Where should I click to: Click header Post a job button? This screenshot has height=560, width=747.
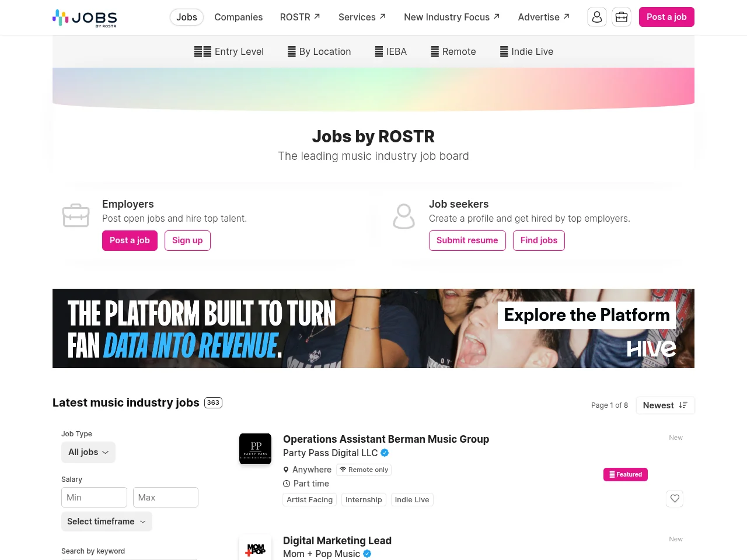pyautogui.click(x=666, y=17)
